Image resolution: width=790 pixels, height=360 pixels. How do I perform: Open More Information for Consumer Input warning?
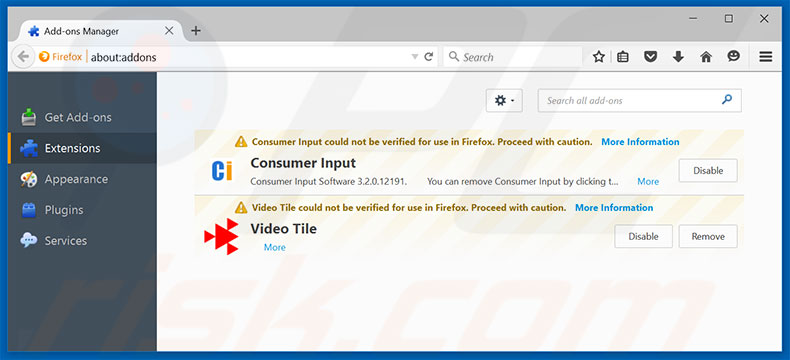[640, 141]
